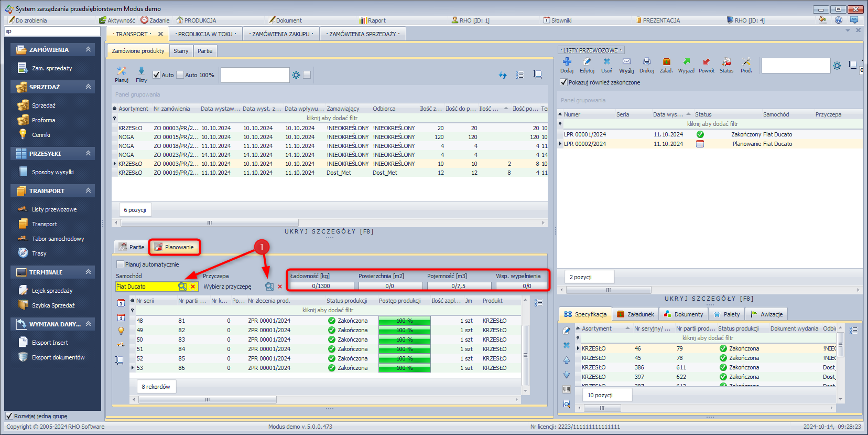Uncheck the Auto checkbox
This screenshot has height=435, width=868.
pyautogui.click(x=156, y=75)
